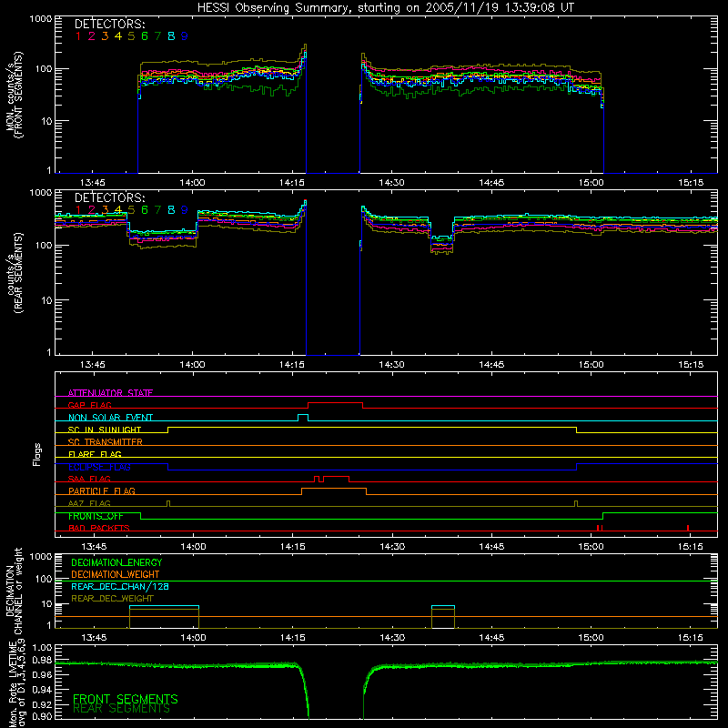Click 1000 tick label on front segments axis
The image size is (728, 728).
pyautogui.click(x=40, y=19)
